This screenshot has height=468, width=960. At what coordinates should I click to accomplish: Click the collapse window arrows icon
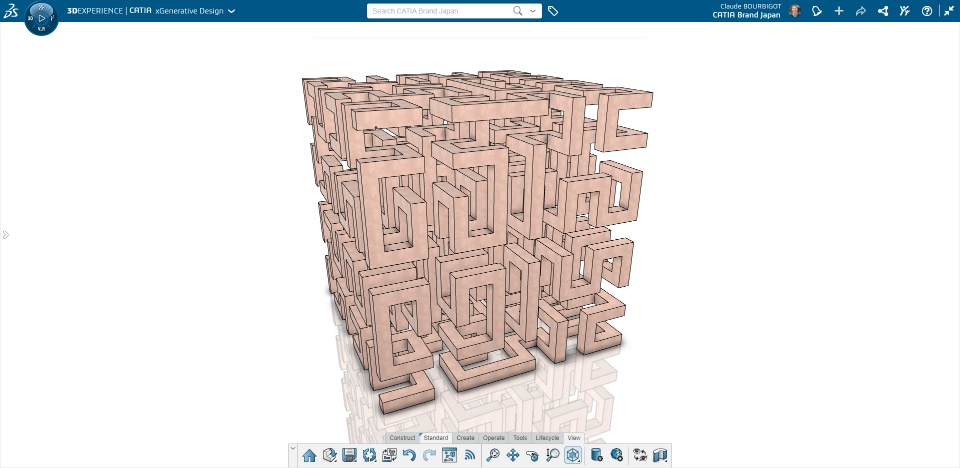(x=948, y=11)
